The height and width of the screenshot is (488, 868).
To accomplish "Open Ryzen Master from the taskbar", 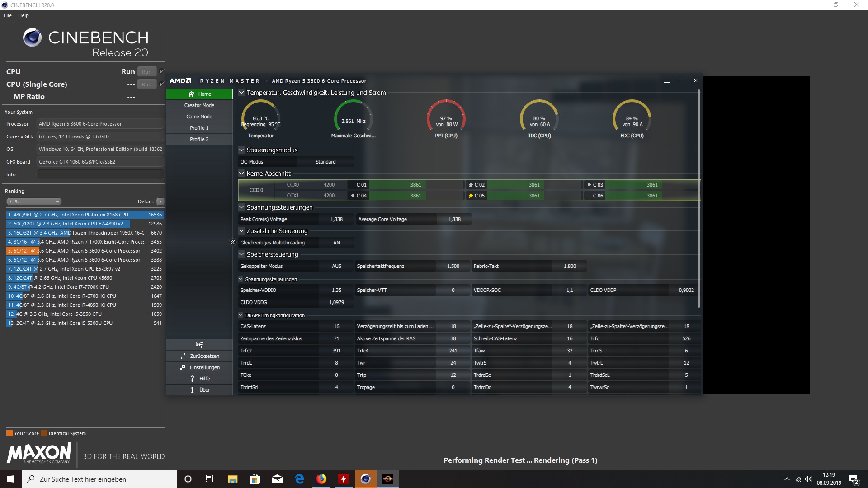I will [387, 479].
